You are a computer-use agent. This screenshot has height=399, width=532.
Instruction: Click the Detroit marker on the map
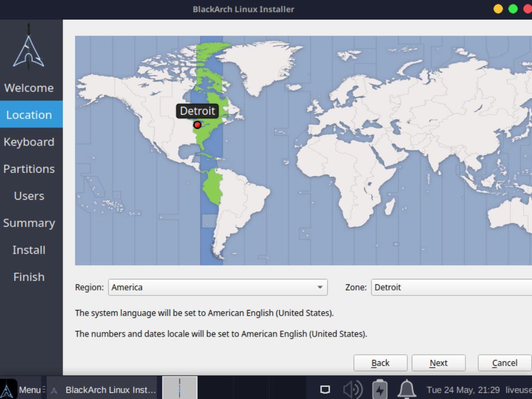pos(197,125)
